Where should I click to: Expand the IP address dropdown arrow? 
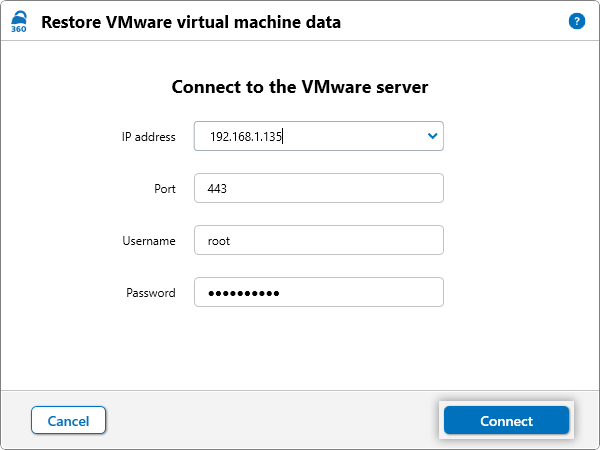(x=432, y=136)
